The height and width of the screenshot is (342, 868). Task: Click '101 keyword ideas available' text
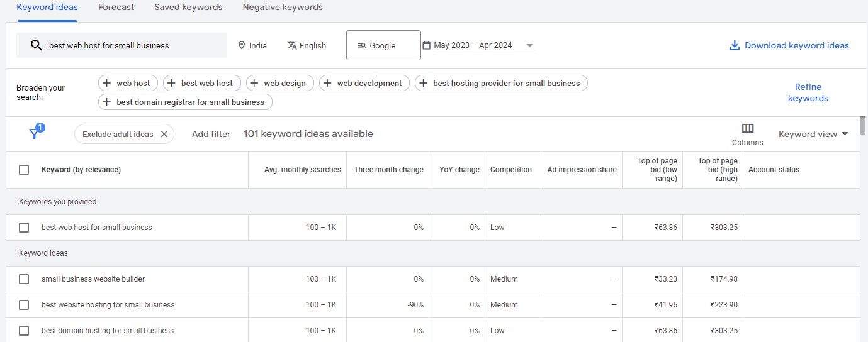pyautogui.click(x=308, y=134)
